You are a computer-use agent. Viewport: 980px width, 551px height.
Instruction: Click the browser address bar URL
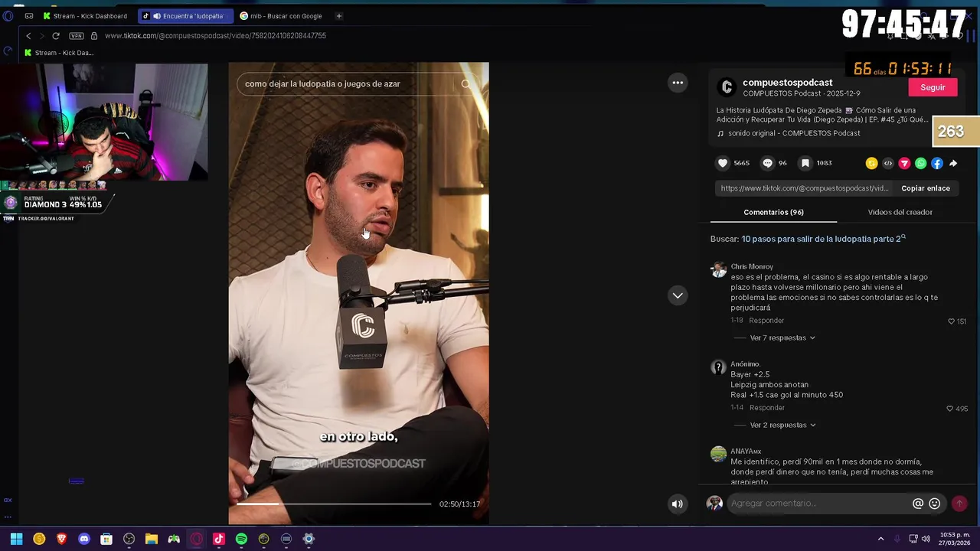[215, 36]
